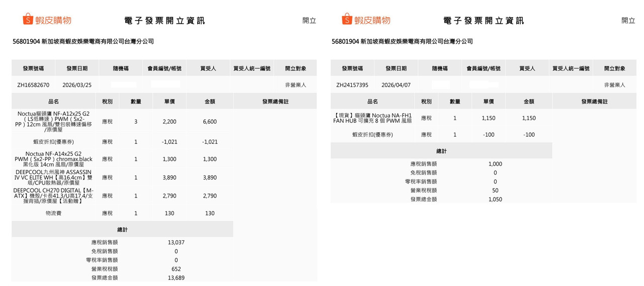644x286 pixels.
Task: Click the DEEPCOOL ASSASSIN IV VC ELITE WH item
Action: tap(54, 177)
